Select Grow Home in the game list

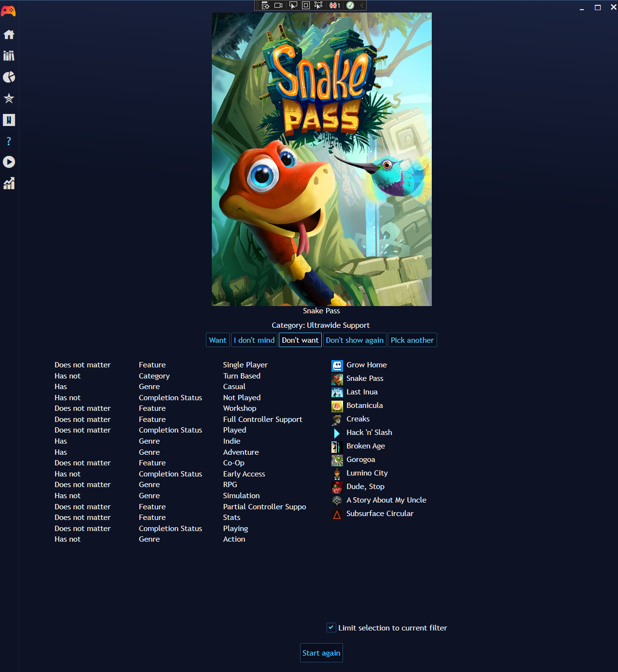tap(367, 365)
